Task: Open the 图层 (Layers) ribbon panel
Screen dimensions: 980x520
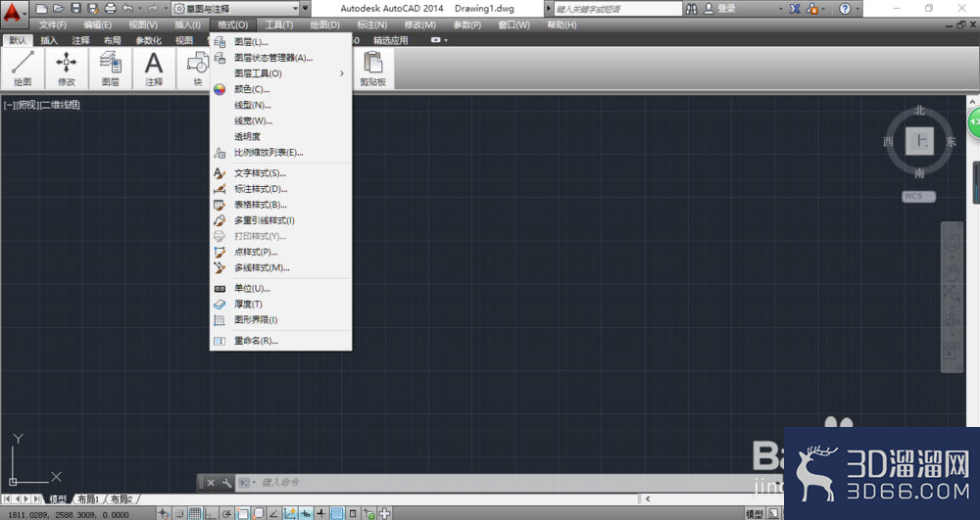Action: [x=110, y=68]
